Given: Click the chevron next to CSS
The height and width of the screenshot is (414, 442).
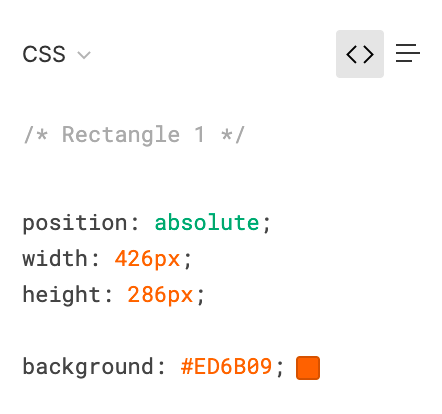Looking at the screenshot, I should click(84, 55).
